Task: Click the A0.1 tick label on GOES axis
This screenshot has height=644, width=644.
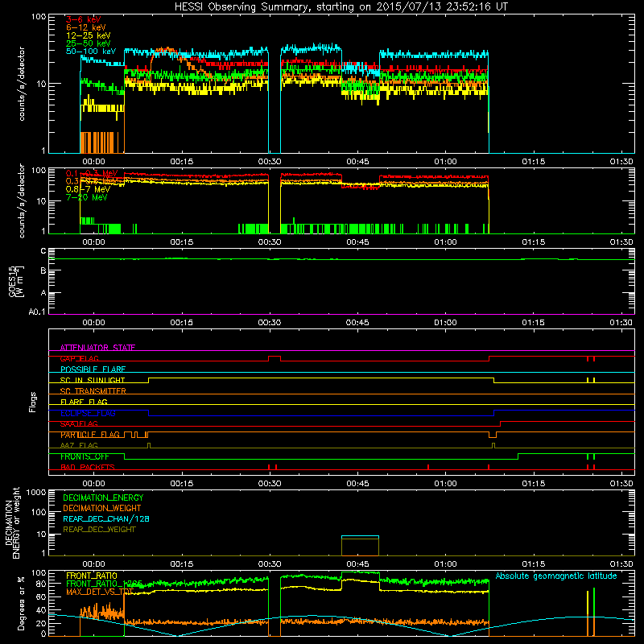Action: point(37,312)
